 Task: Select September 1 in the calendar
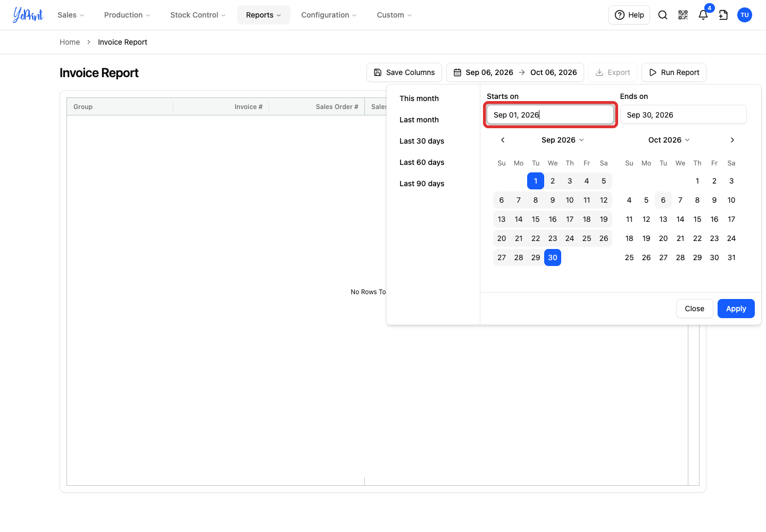(x=536, y=181)
